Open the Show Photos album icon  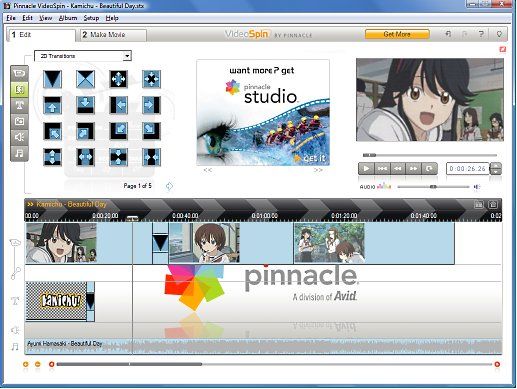tap(19, 121)
